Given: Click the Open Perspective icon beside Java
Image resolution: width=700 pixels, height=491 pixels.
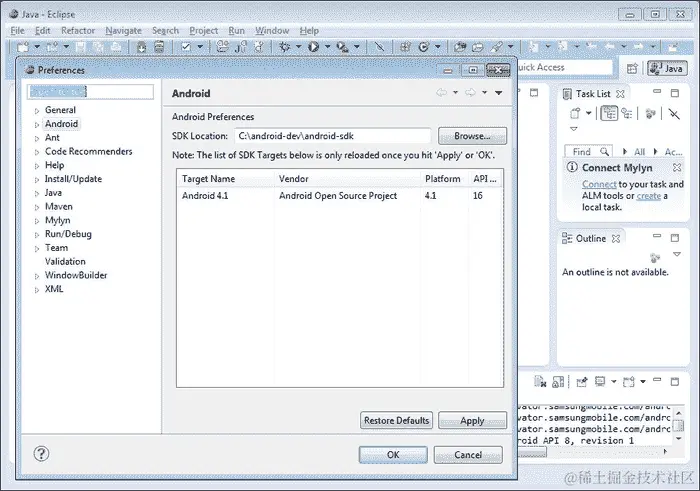Looking at the screenshot, I should click(632, 68).
